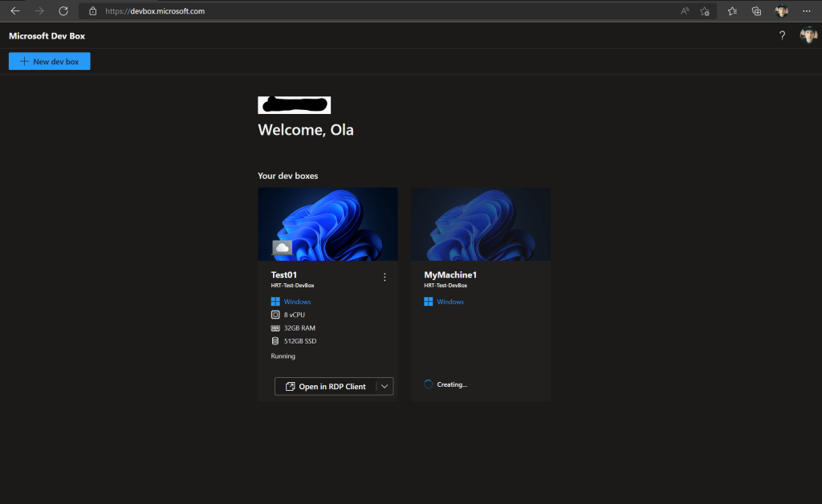Click the 512GB SSD text
Image resolution: width=822 pixels, height=504 pixels.
[300, 341]
